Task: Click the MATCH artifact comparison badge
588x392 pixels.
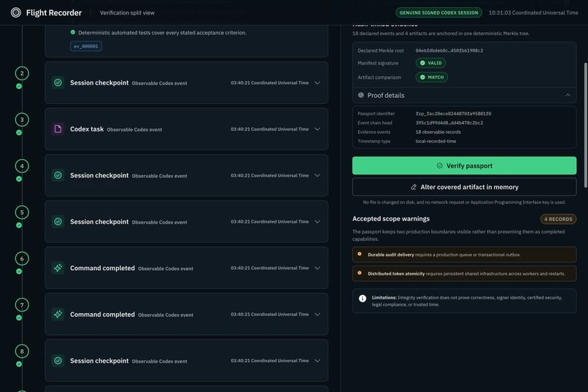Action: point(432,77)
